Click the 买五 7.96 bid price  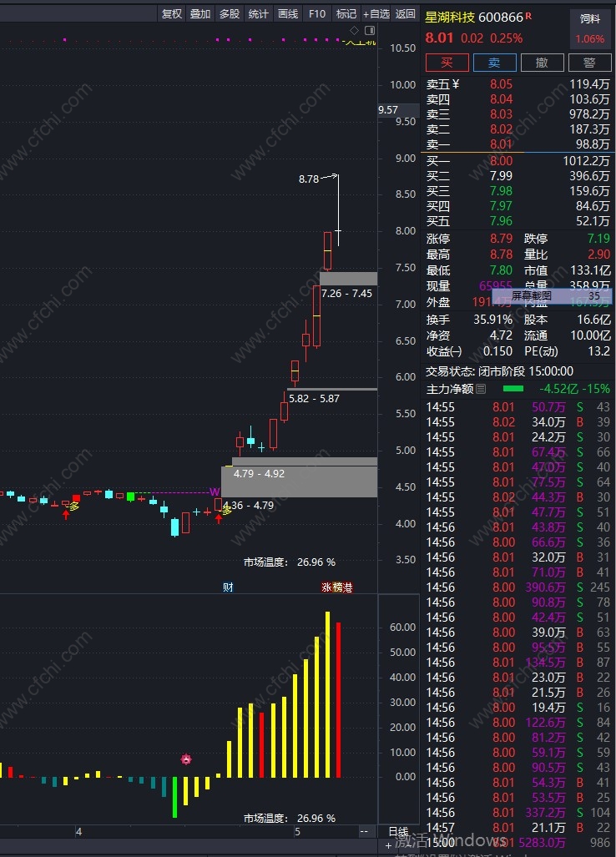[501, 221]
